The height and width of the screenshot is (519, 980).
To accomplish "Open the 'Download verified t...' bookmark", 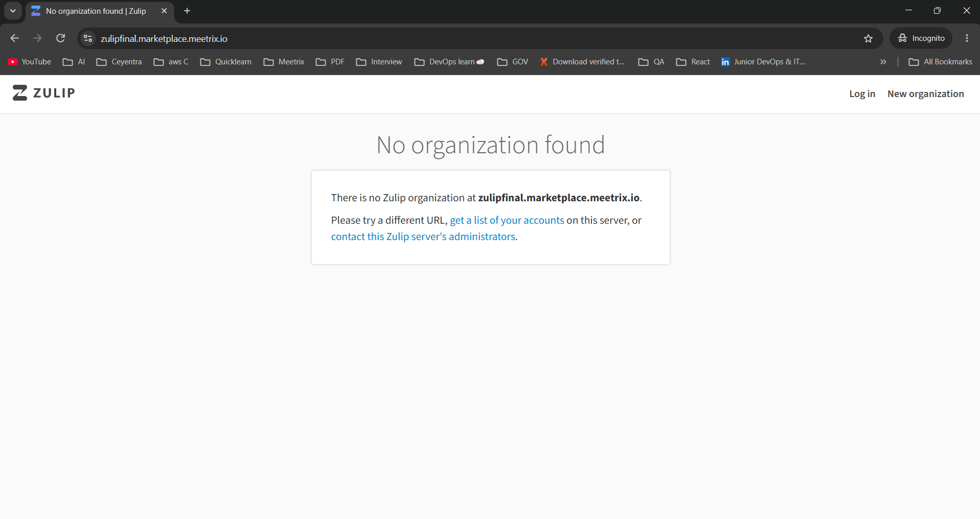I will pos(582,62).
